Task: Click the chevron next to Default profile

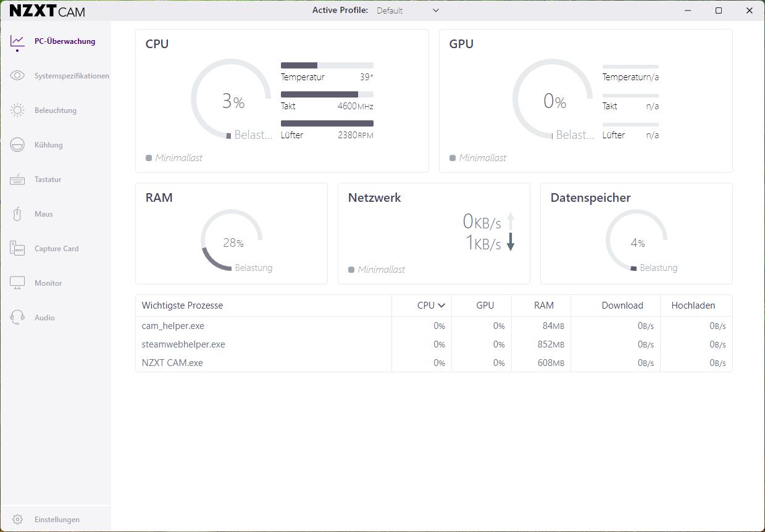Action: click(x=436, y=10)
